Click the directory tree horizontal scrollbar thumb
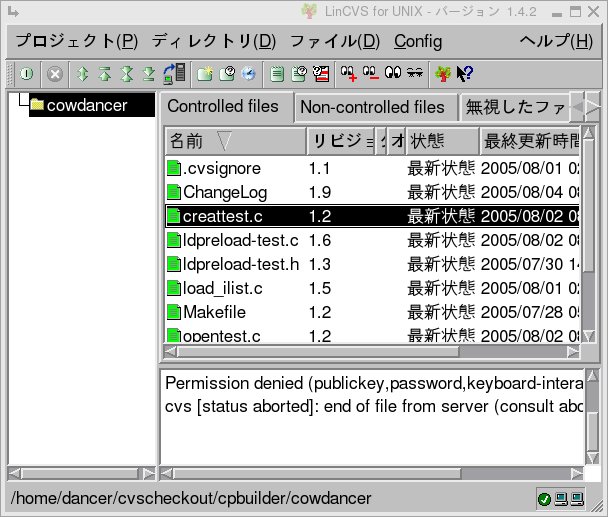 coord(80,474)
